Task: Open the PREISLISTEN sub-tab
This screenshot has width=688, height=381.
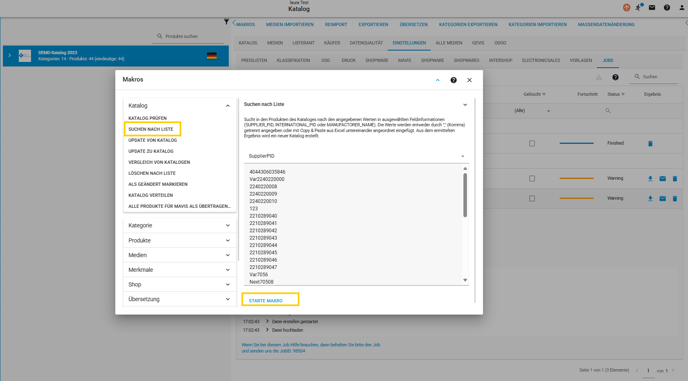Action: pos(254,61)
